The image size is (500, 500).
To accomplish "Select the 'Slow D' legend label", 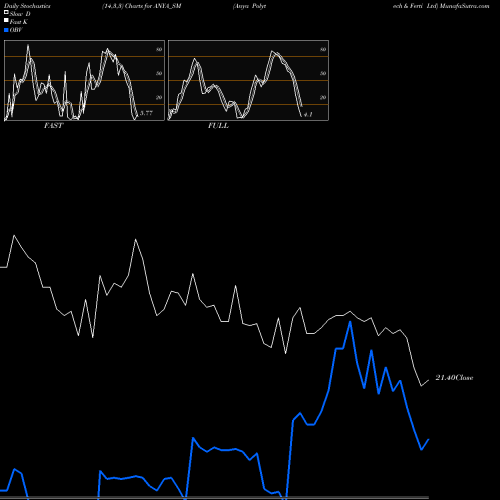I will pos(20,14).
